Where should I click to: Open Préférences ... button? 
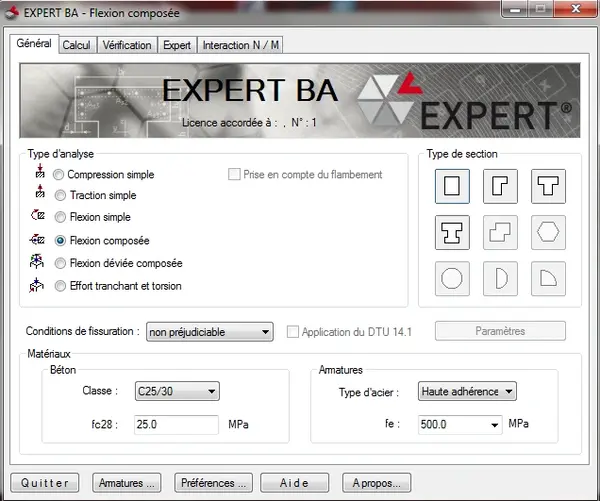coord(214,483)
